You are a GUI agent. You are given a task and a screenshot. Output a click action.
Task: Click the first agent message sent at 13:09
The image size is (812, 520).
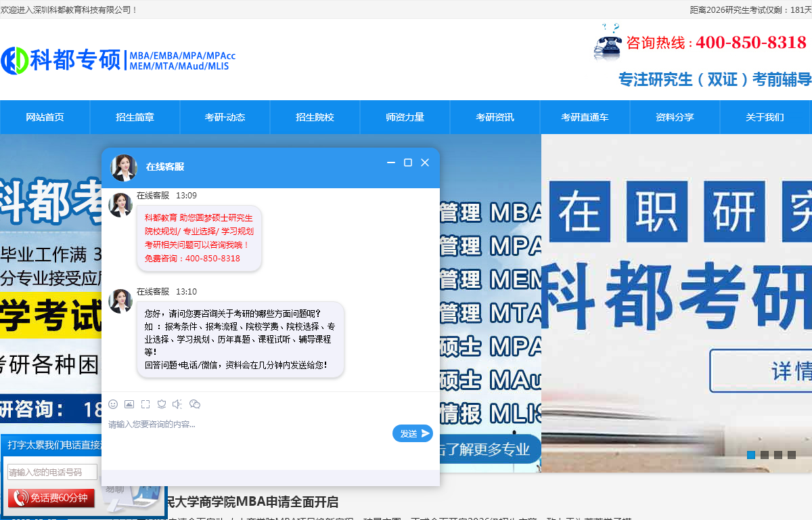[x=199, y=238]
